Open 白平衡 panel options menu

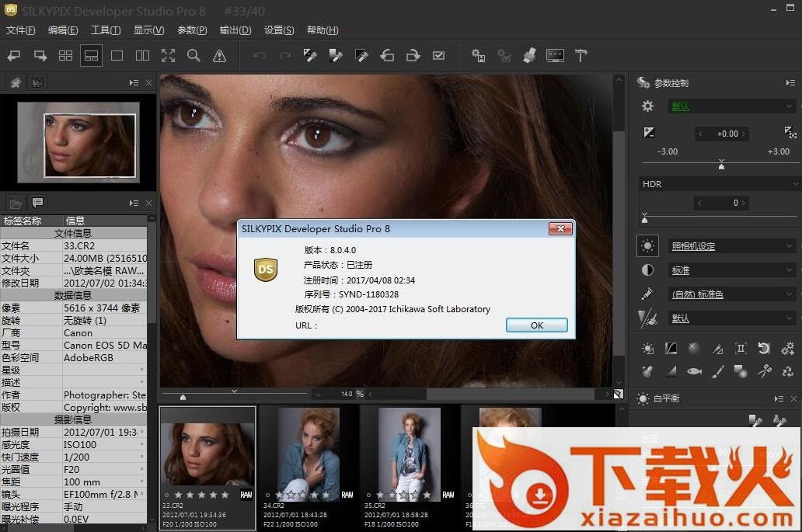click(x=779, y=398)
